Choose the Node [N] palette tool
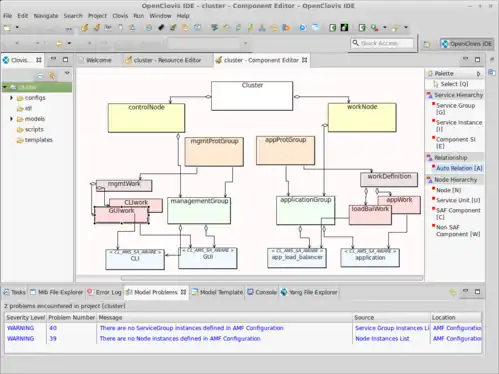Screen dimensions: 499x374 tap(447, 190)
